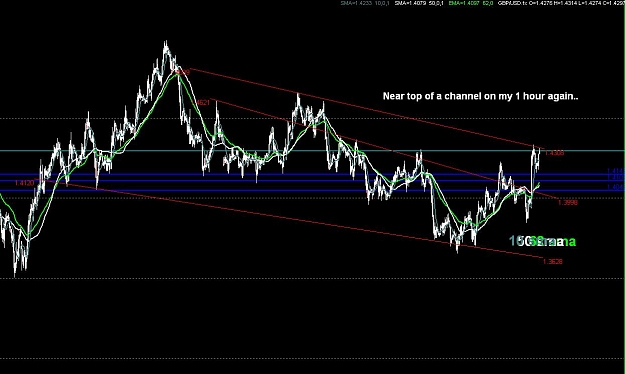Image resolution: width=625 pixels, height=374 pixels.
Task: Click the 1.3628 lower channel price label
Action: [553, 262]
